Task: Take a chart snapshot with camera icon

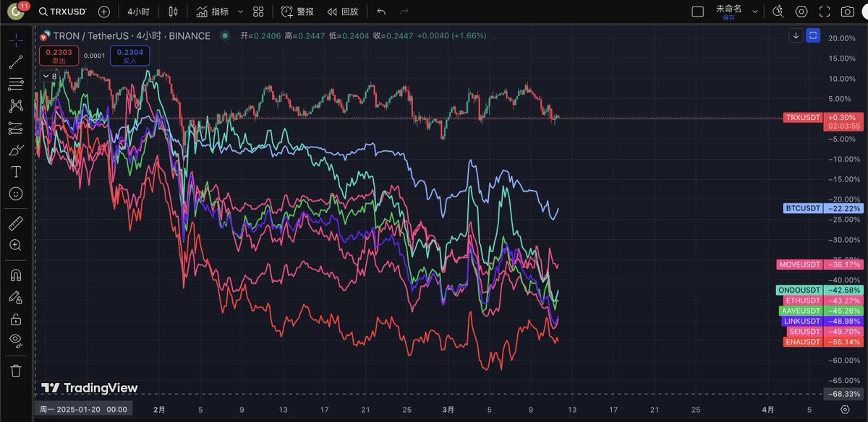Action: pos(847,12)
